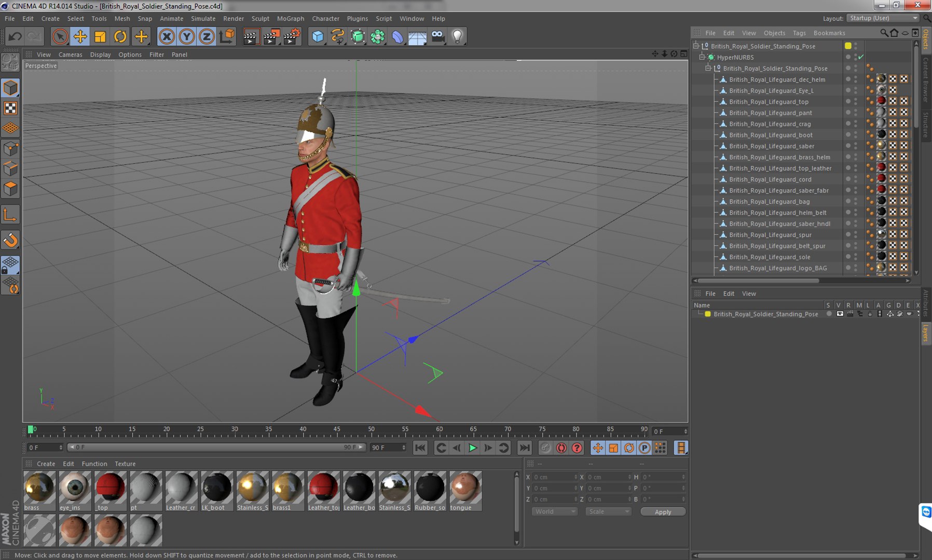Open the MoGraph menu
Viewport: 932px width, 560px height.
click(290, 18)
